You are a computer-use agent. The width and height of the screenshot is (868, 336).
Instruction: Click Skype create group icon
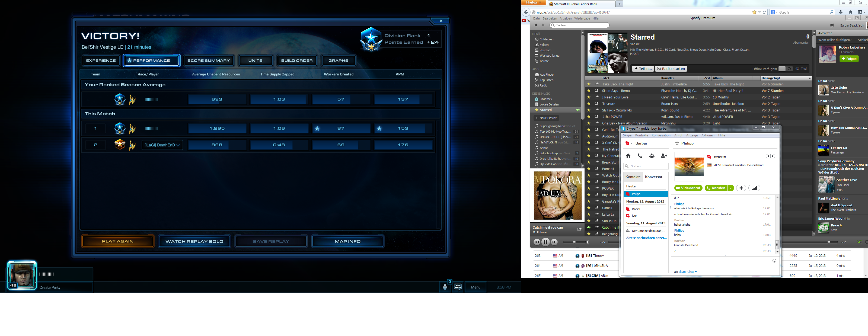pyautogui.click(x=652, y=156)
